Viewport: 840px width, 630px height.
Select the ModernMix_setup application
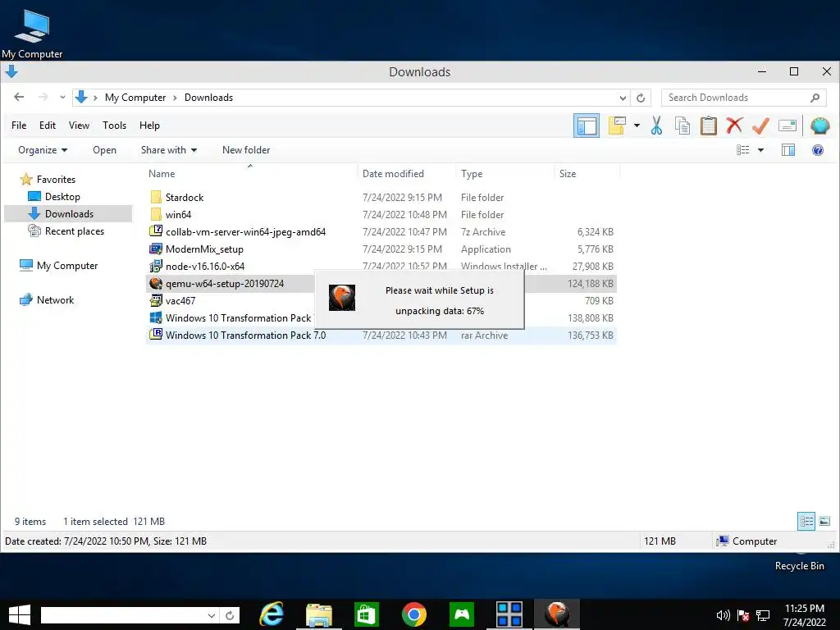point(204,249)
